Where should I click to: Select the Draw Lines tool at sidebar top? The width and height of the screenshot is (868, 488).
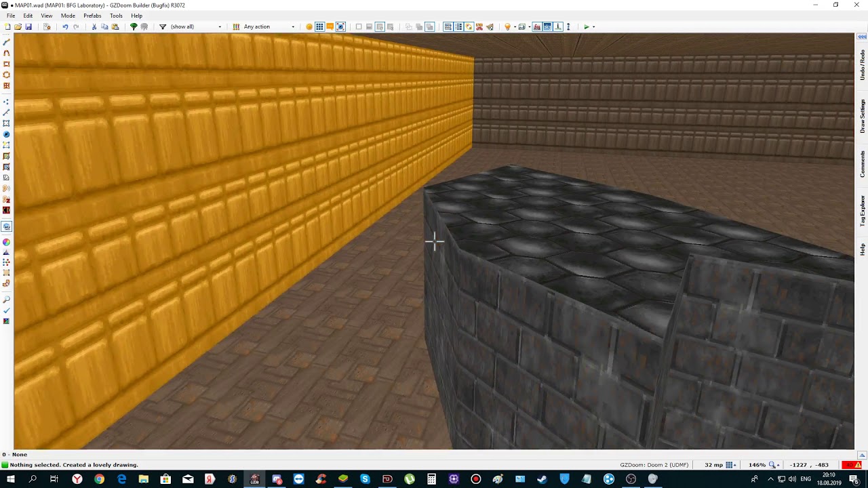click(x=7, y=42)
